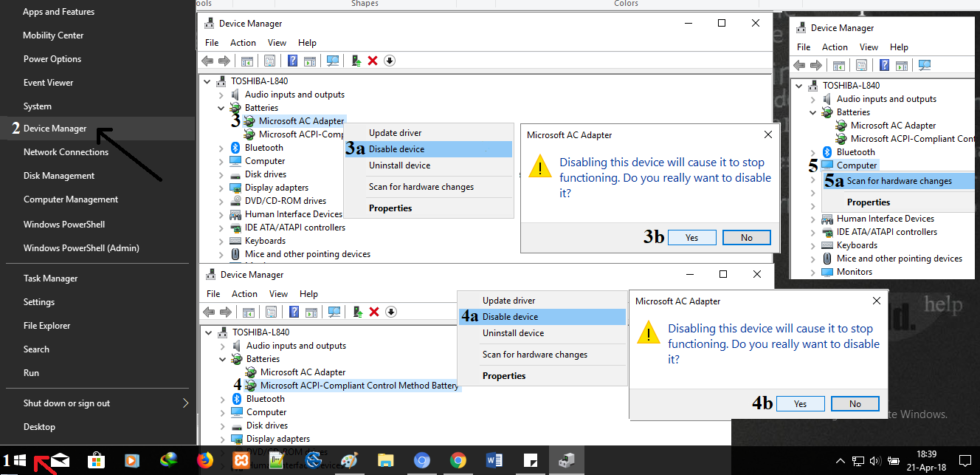This screenshot has width=980, height=475.
Task: Open Sticky Notes icon on the taskbar
Action: pos(530,461)
